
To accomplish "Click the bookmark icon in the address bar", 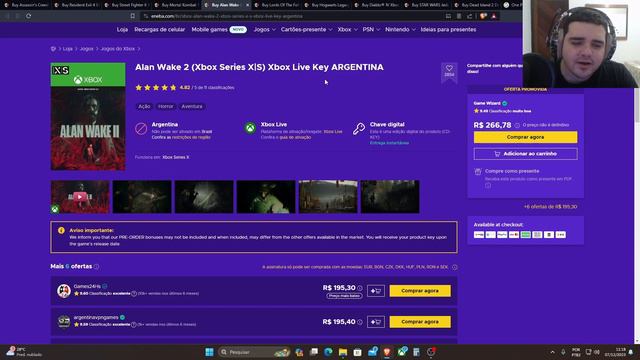I will click(x=133, y=16).
